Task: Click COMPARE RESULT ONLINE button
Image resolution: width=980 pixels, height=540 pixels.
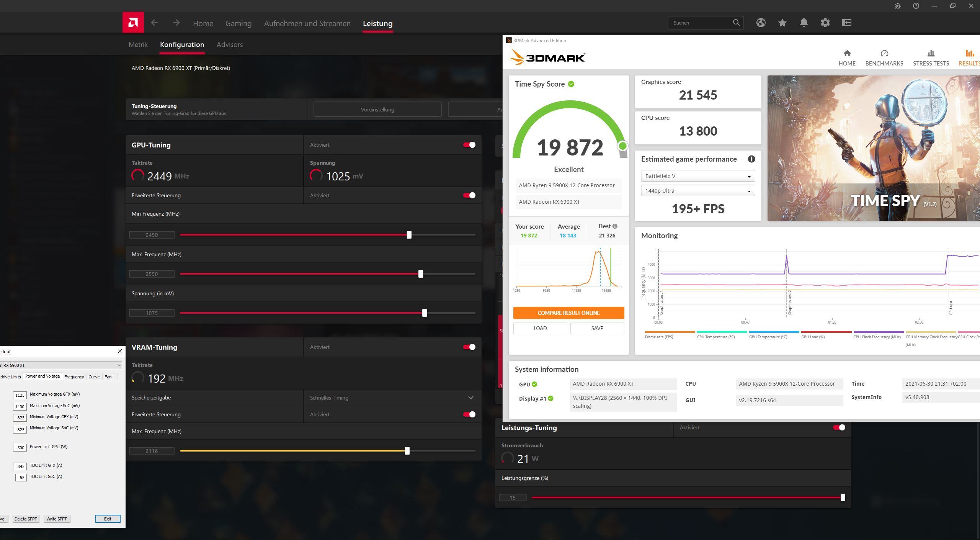Action: pos(568,313)
